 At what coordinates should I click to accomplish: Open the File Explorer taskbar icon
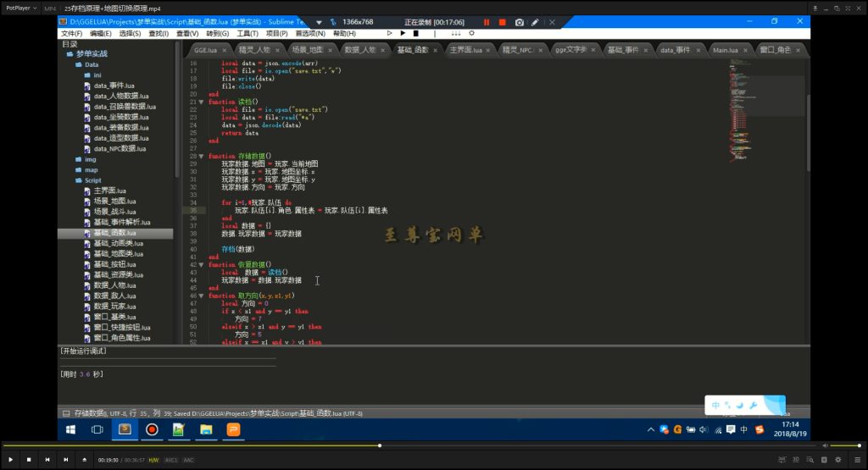(x=206, y=429)
